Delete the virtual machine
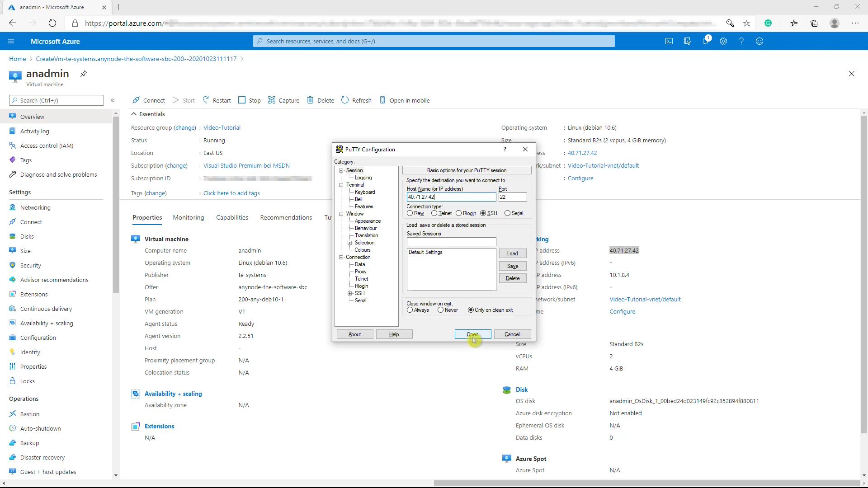Screen dimensions: 868x488 coord(321,100)
